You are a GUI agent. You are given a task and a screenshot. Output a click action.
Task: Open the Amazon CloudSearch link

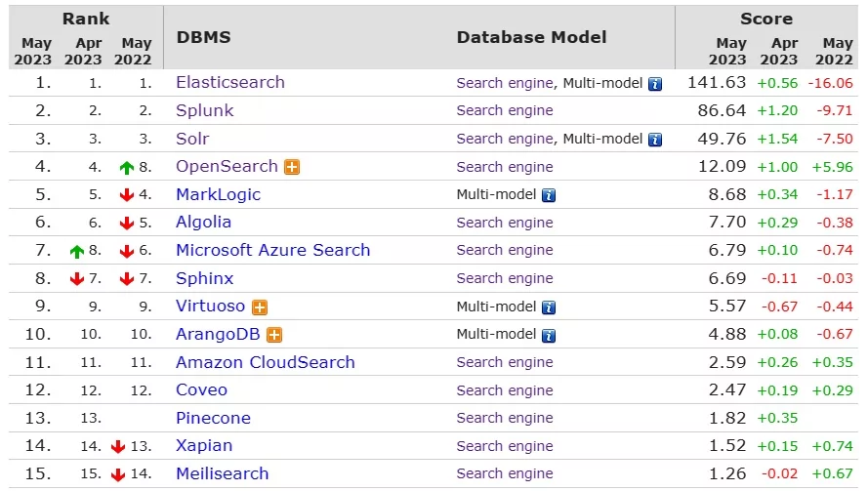266,362
